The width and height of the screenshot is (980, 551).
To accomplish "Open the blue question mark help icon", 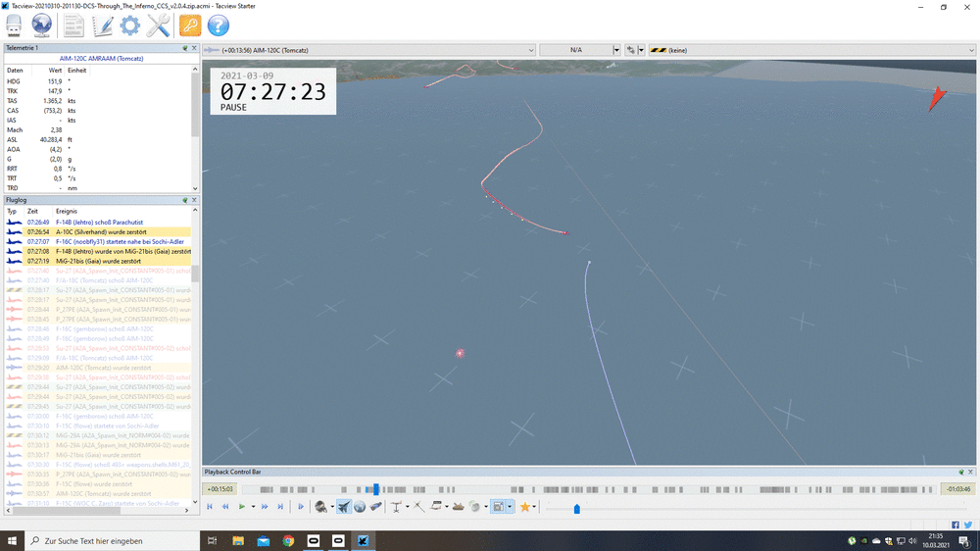I will [219, 25].
